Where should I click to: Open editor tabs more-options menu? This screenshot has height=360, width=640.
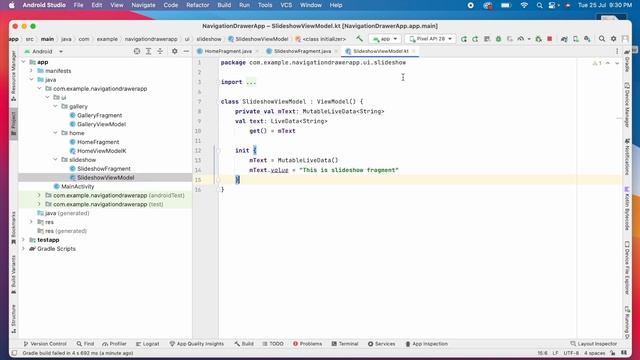click(x=617, y=51)
